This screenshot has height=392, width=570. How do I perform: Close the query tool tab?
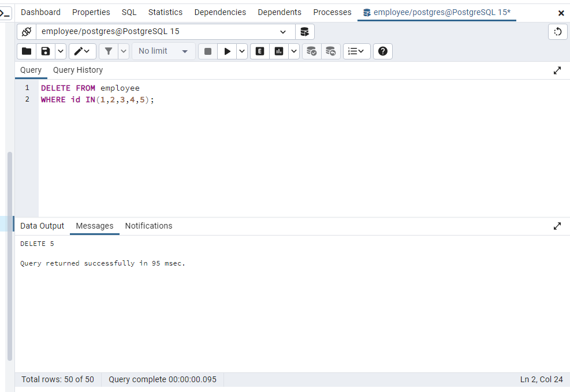point(561,13)
